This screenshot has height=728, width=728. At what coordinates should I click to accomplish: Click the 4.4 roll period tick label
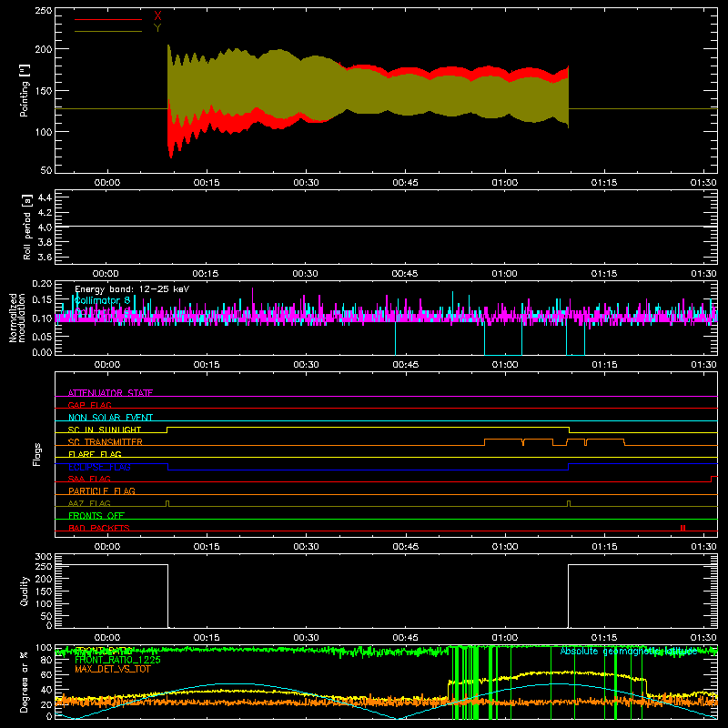[45, 197]
